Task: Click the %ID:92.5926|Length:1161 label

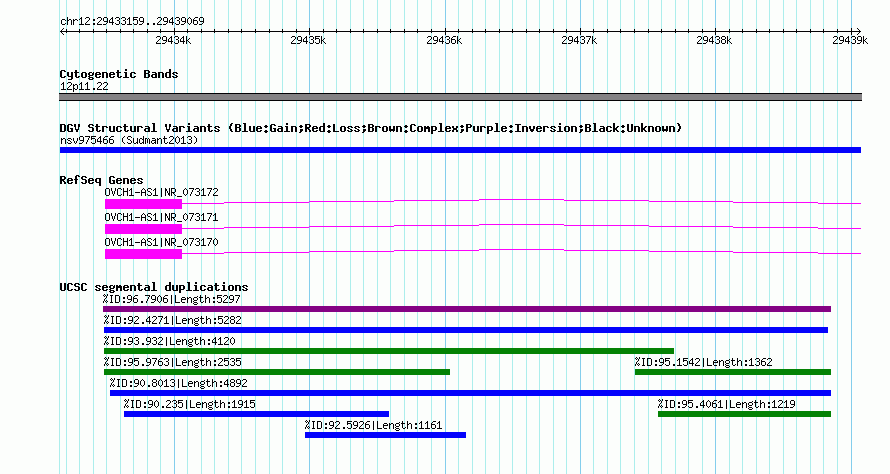Action: [373, 425]
